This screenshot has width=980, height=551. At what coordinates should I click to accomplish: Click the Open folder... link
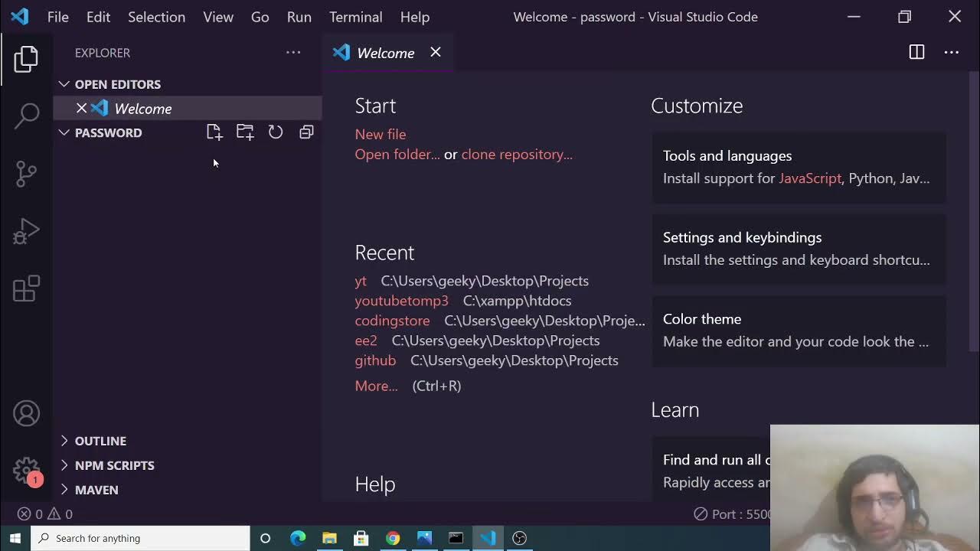pyautogui.click(x=397, y=155)
